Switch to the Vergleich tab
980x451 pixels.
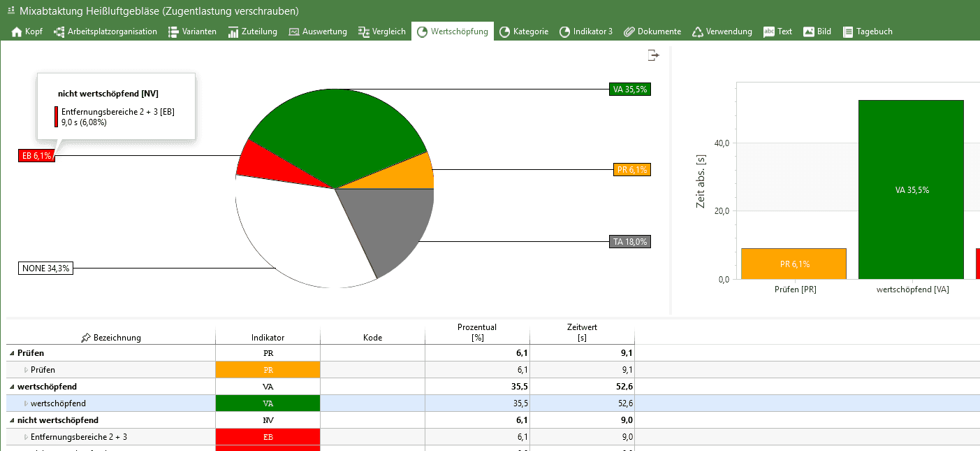tap(381, 31)
